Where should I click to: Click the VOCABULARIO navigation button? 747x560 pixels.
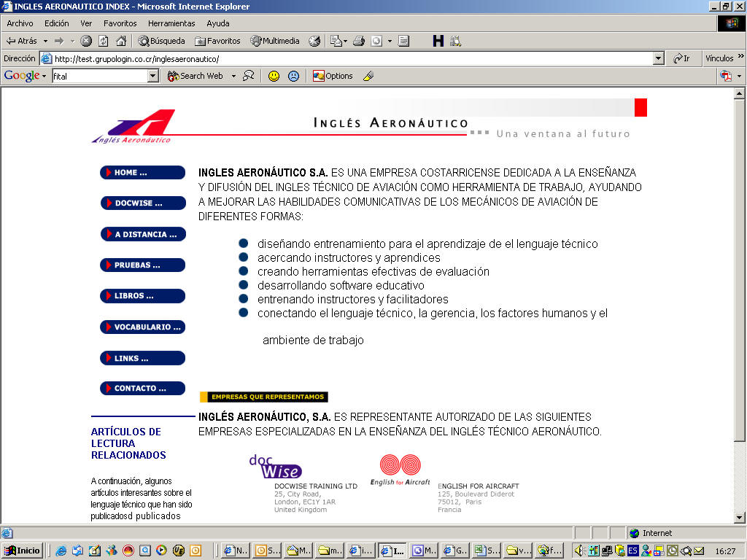click(x=142, y=327)
